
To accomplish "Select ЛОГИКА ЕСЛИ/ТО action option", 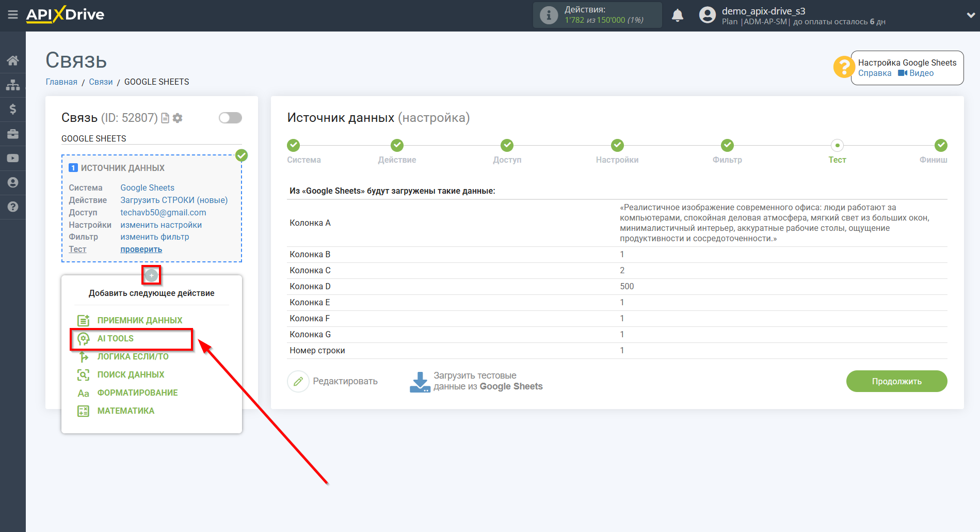I will tap(133, 357).
